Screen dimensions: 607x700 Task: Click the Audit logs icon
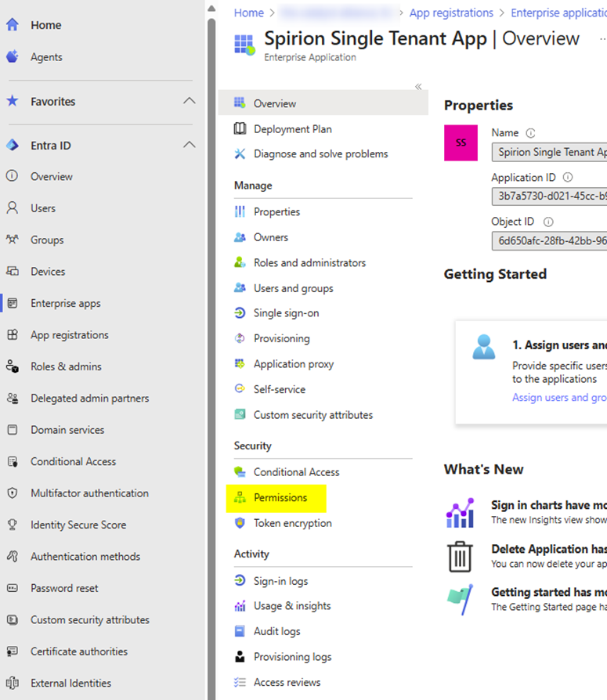(x=240, y=631)
